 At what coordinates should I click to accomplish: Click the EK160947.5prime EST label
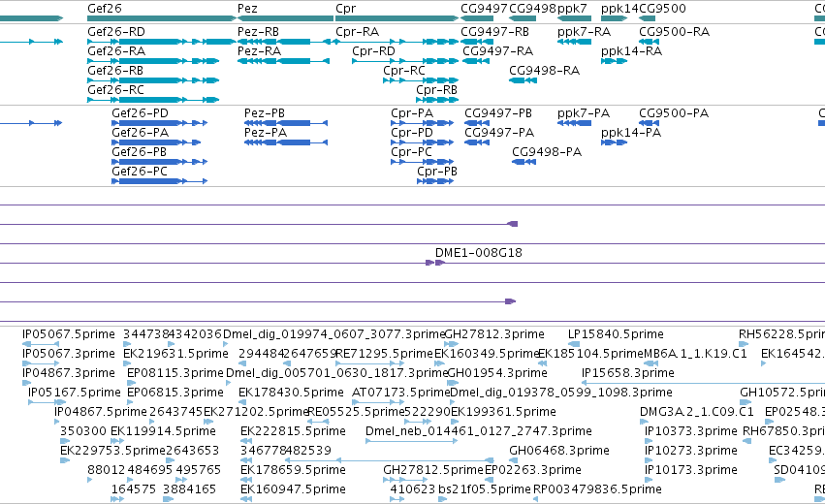293,489
